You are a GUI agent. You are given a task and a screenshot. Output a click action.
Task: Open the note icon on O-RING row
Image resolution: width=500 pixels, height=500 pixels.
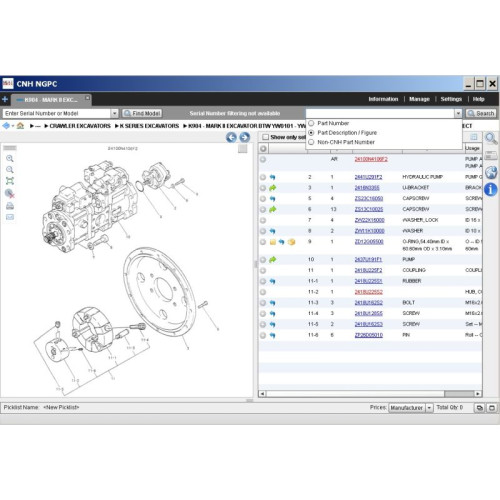point(273,242)
